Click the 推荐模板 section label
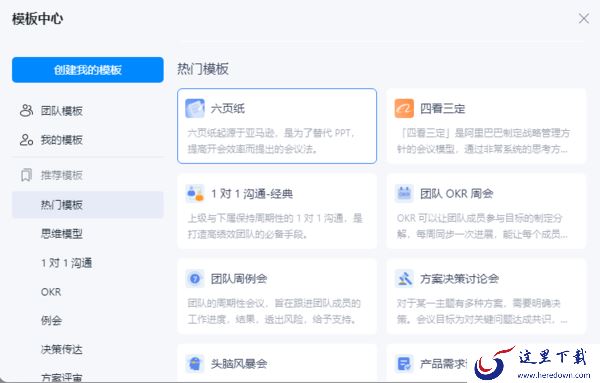Screen dimensions: 600x383 click(x=62, y=175)
